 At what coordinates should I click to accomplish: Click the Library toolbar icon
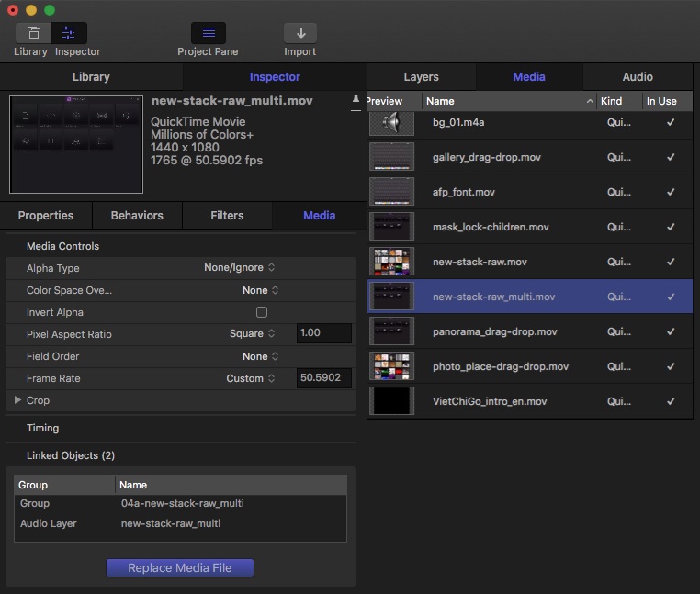(x=34, y=33)
